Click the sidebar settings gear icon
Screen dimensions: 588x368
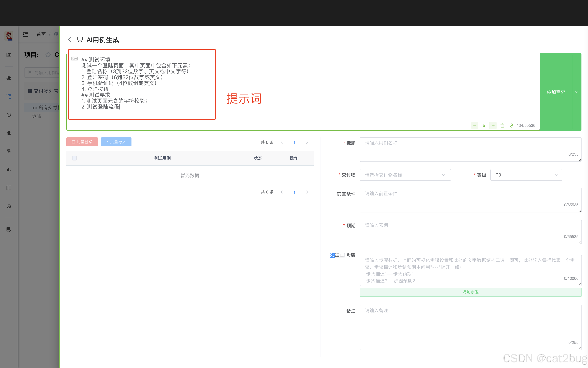tap(9, 206)
